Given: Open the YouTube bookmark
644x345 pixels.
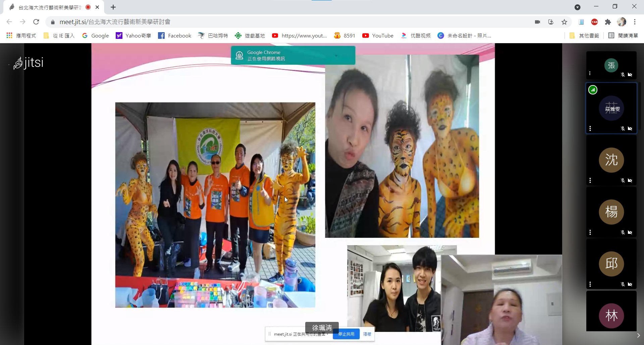Looking at the screenshot, I should [x=378, y=36].
